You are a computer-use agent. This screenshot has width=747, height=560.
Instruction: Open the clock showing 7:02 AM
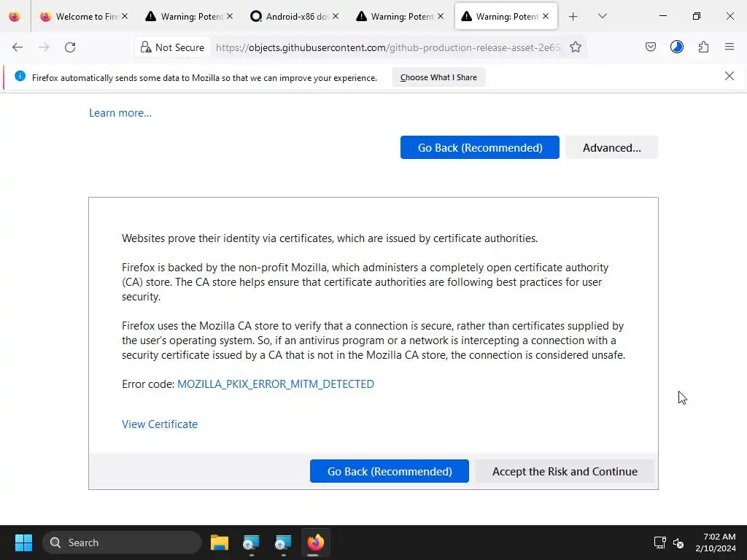(715, 542)
